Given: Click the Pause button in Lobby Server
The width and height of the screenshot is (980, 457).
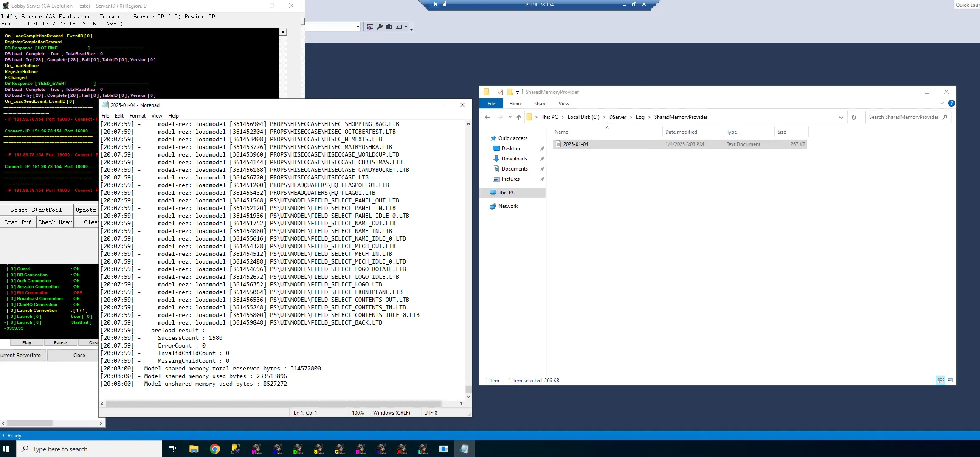Looking at the screenshot, I should (x=60, y=342).
